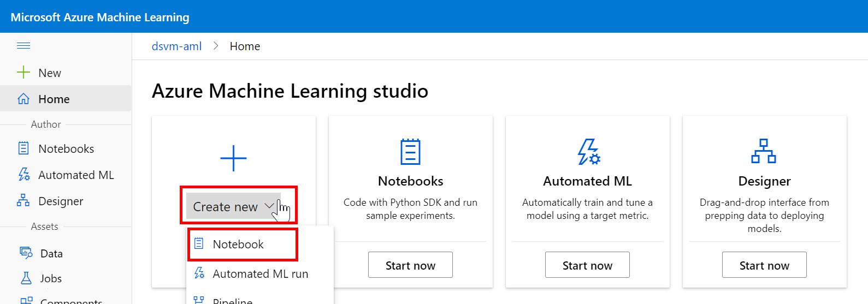Click the Assets section label
The image size is (868, 304).
[44, 226]
